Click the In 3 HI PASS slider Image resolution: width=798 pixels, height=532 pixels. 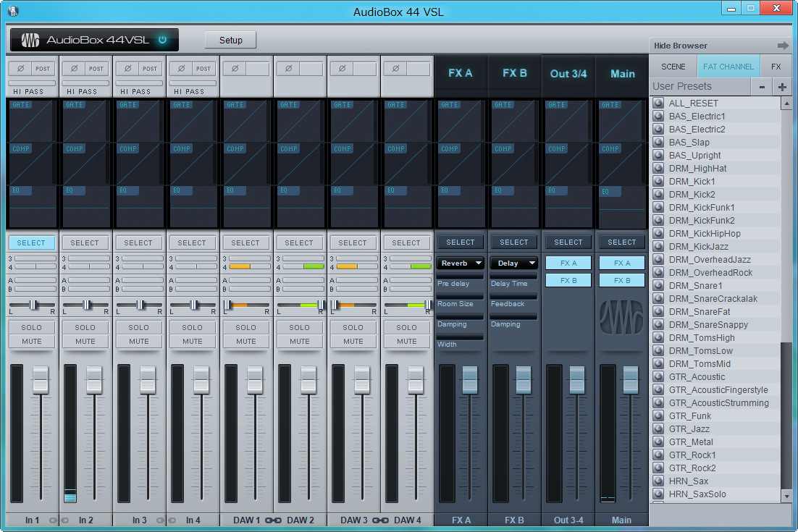139,83
